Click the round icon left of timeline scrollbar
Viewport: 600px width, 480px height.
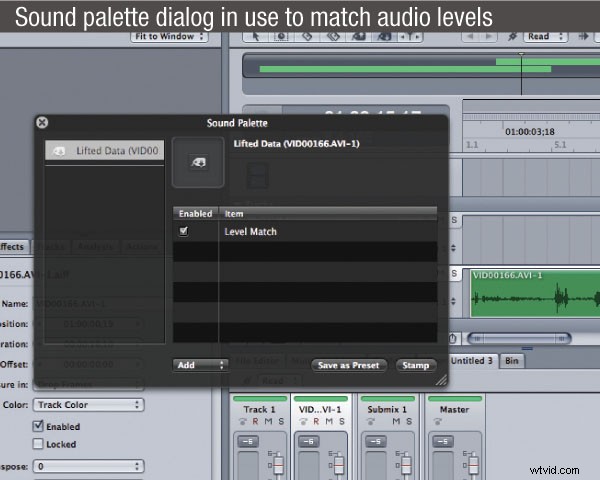point(453,339)
